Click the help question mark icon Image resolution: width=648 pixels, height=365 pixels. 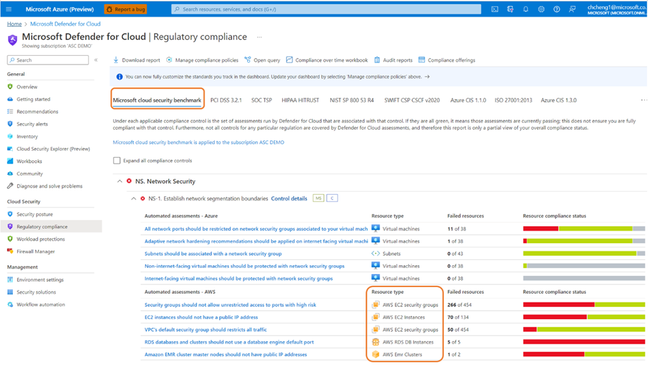coord(557,9)
